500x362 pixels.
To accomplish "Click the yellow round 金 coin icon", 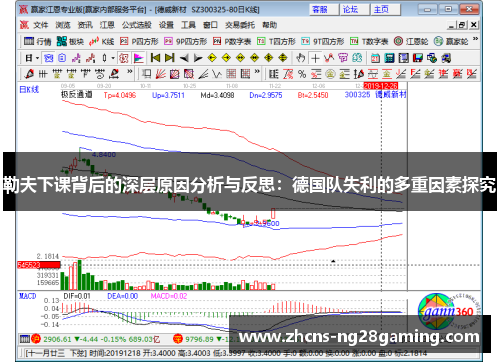I will 330,74.
